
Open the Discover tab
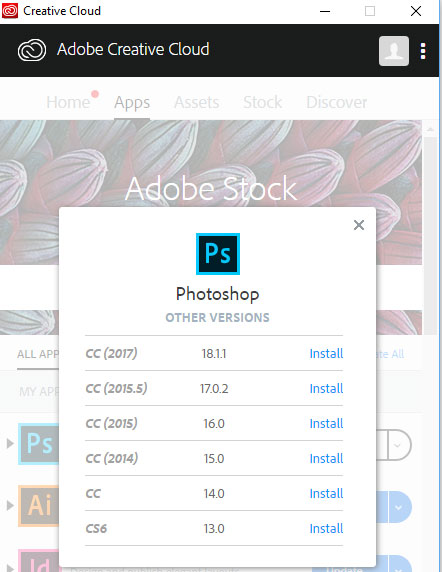point(337,102)
